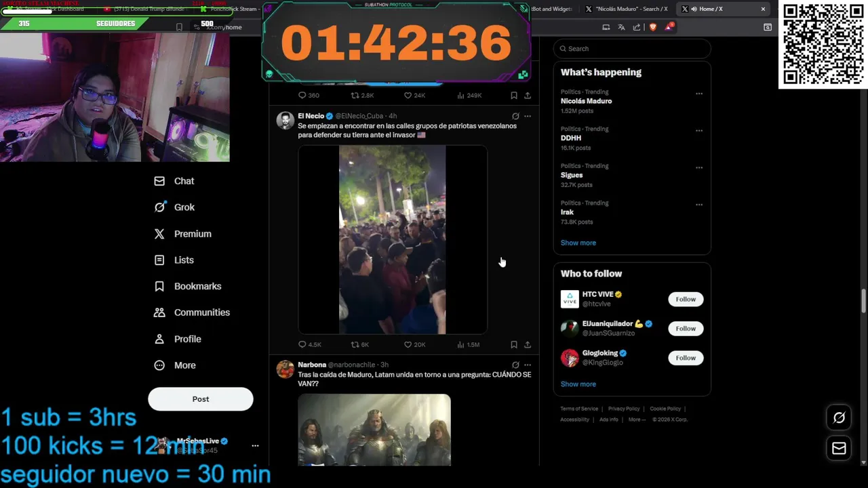Switch to Bot and Widgets browser tab
Viewport: 868px width, 488px height.
pos(552,9)
